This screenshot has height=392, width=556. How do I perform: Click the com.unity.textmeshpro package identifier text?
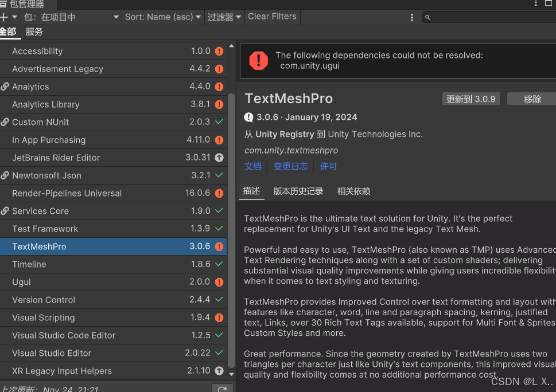tap(291, 151)
